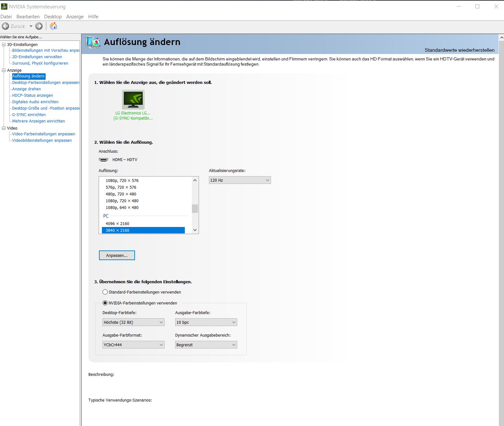The height and width of the screenshot is (426, 504).
Task: Open the Datei menu
Action: [6, 17]
